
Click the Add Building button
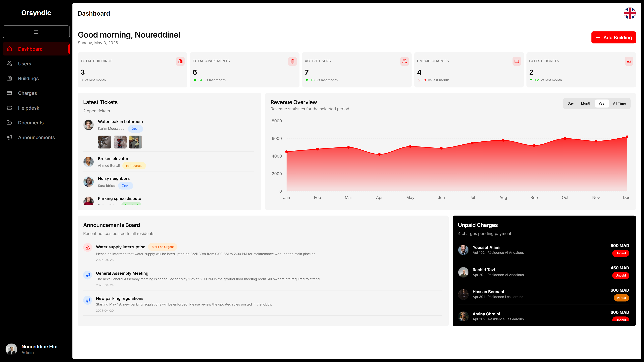(613, 38)
